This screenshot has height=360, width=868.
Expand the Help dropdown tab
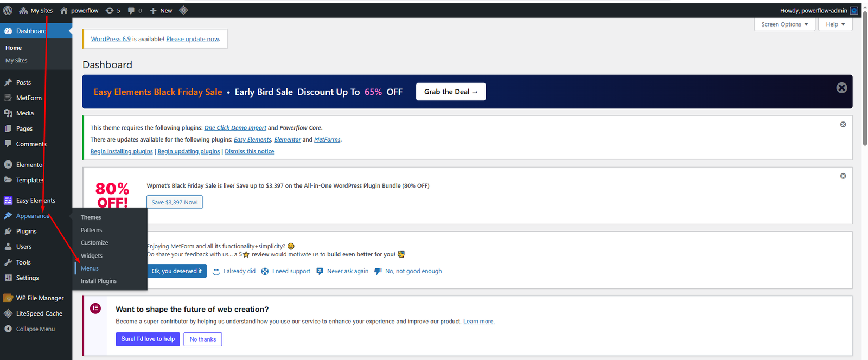[x=835, y=24]
